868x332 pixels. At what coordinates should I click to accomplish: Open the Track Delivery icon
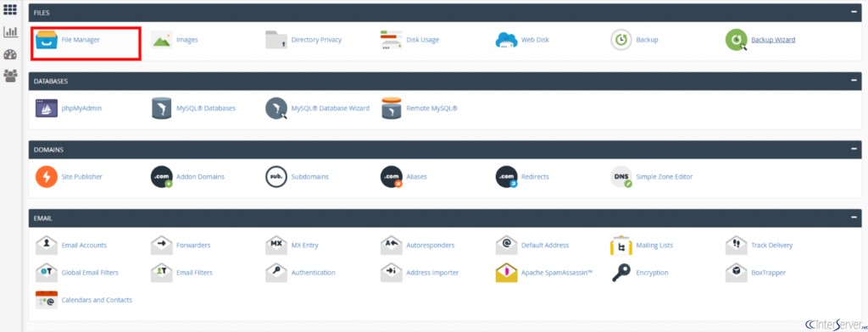[737, 245]
